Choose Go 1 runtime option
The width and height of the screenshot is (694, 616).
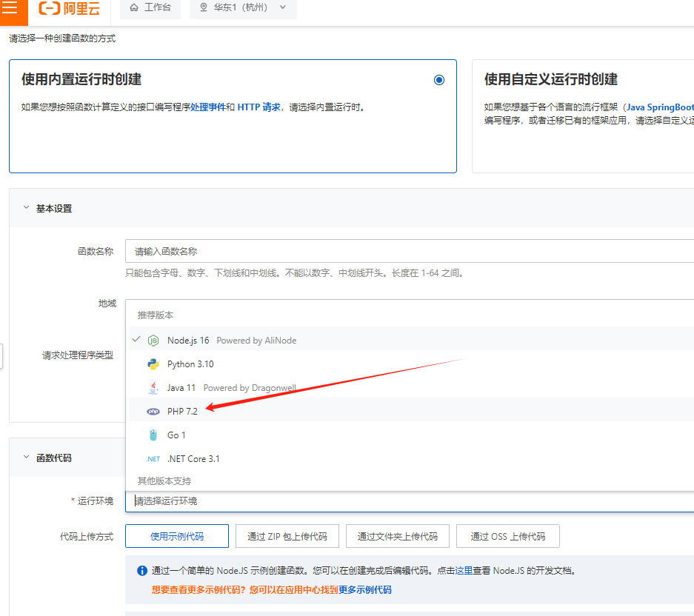click(x=411, y=435)
